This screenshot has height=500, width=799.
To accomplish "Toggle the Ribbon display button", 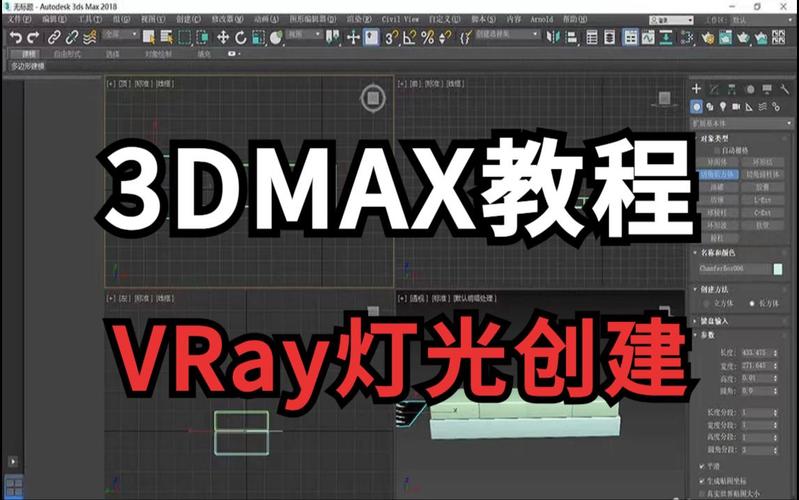I will tap(630, 37).
